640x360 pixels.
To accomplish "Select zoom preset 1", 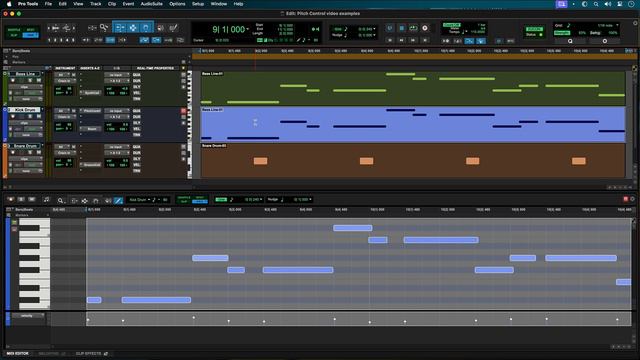I will coord(49,40).
